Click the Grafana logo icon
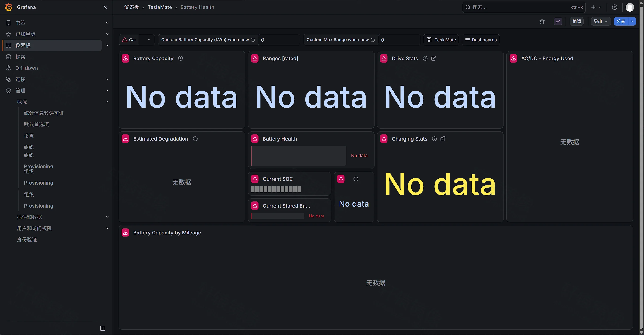This screenshot has width=644, height=335. pos(8,7)
